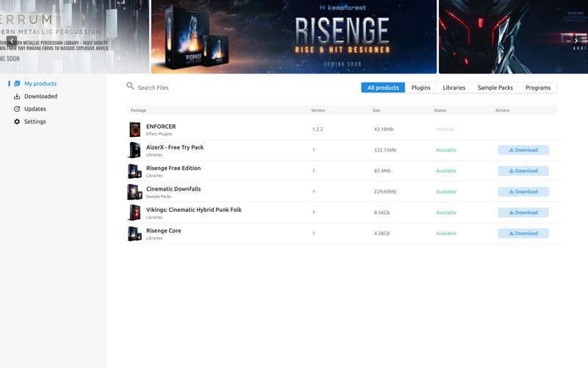Filter products by Plugins

point(420,88)
